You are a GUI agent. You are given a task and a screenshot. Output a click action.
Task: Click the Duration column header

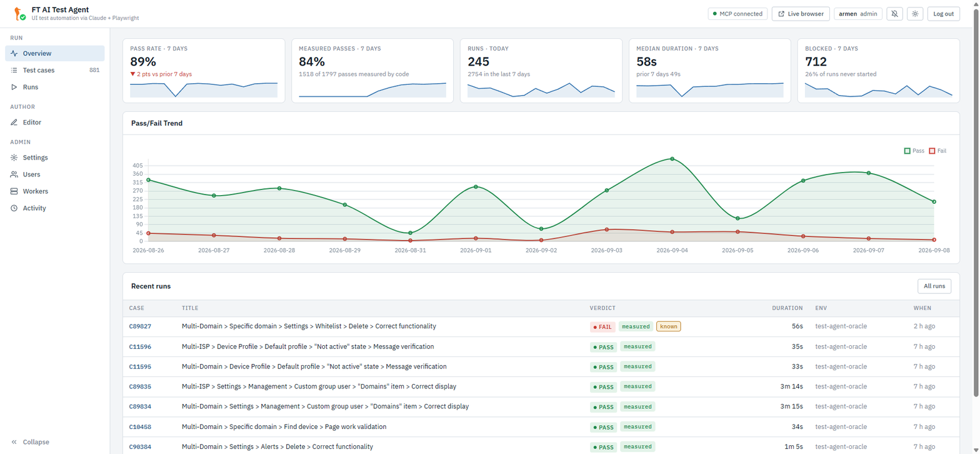pyautogui.click(x=787, y=308)
